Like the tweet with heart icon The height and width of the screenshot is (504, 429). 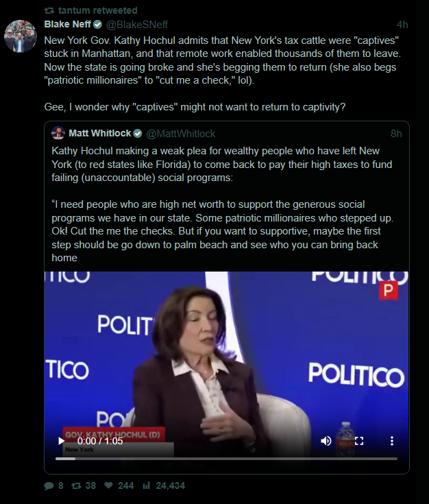(x=108, y=485)
